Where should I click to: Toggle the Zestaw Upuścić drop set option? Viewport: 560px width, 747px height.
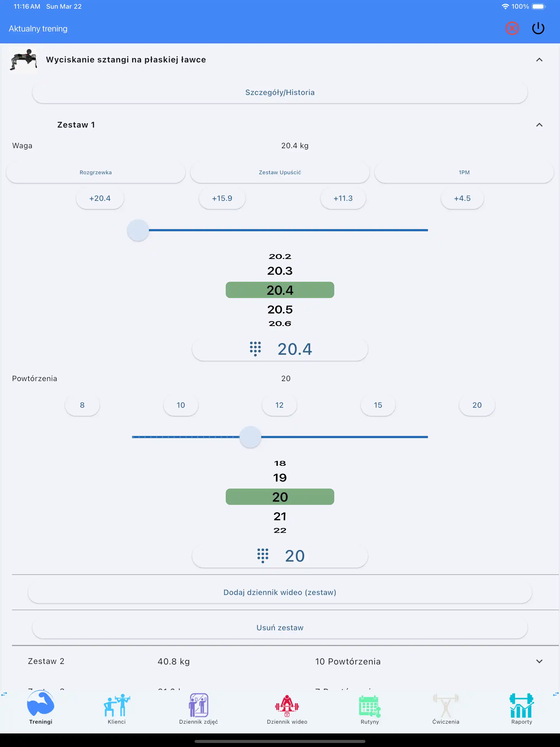point(280,172)
